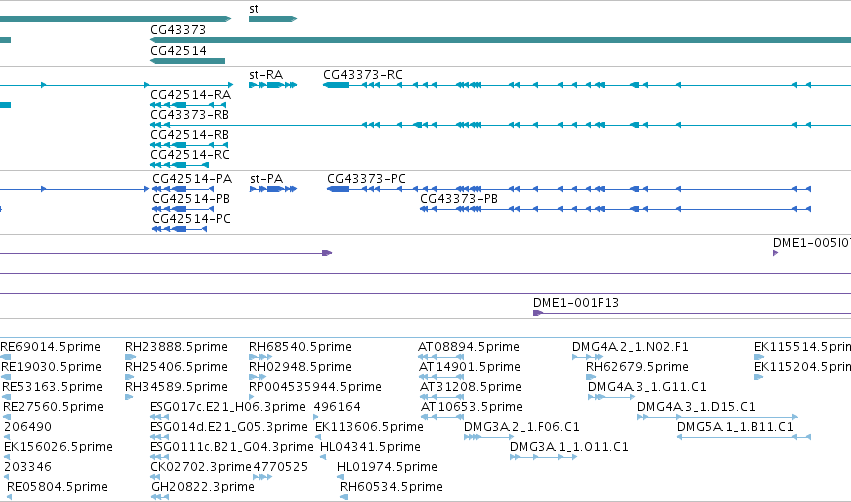Click the CG42514 gene span bar

(x=187, y=61)
